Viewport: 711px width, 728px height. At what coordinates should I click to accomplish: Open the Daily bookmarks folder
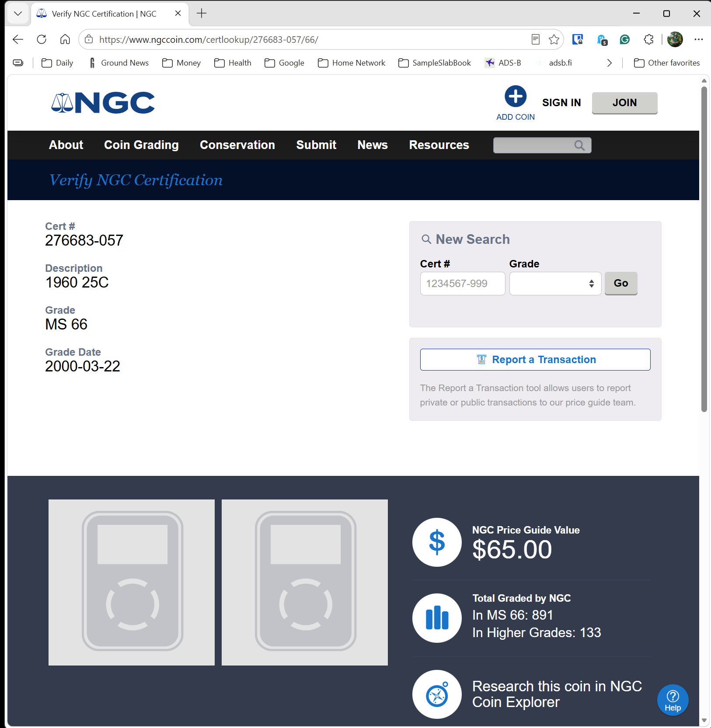[57, 63]
